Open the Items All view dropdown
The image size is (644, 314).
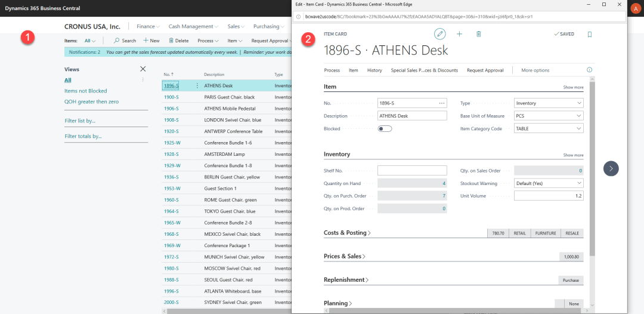90,41
